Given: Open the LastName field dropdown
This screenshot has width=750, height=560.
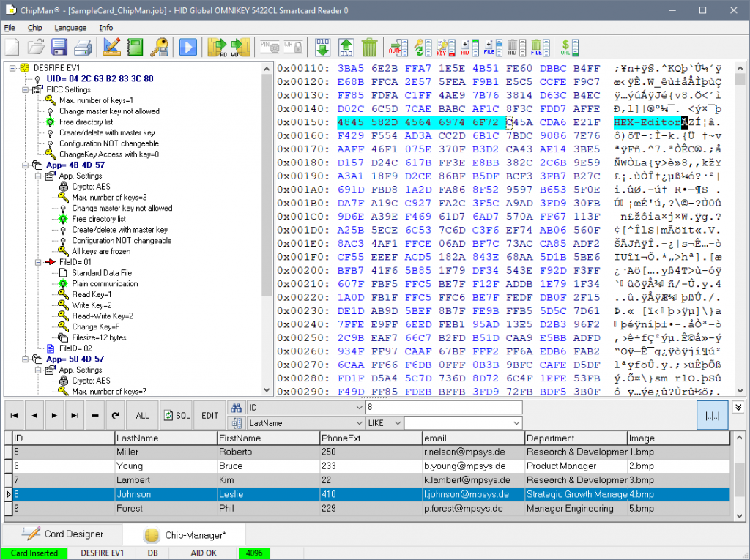Looking at the screenshot, I should (x=359, y=423).
